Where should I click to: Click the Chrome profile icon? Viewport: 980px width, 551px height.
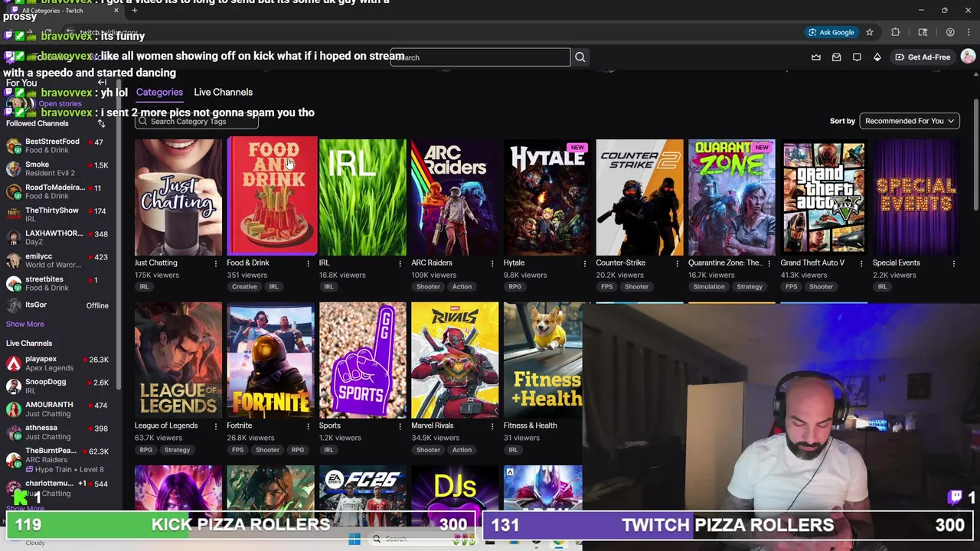point(950,32)
